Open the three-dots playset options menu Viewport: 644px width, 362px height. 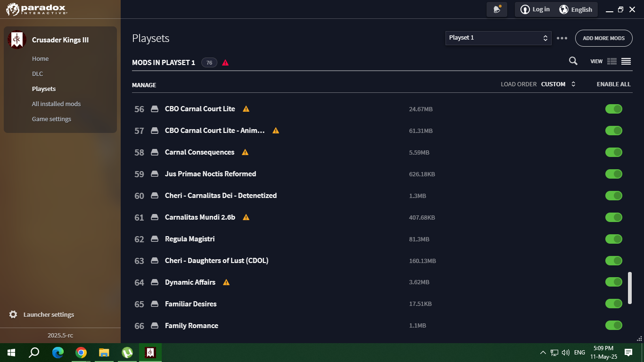(562, 38)
